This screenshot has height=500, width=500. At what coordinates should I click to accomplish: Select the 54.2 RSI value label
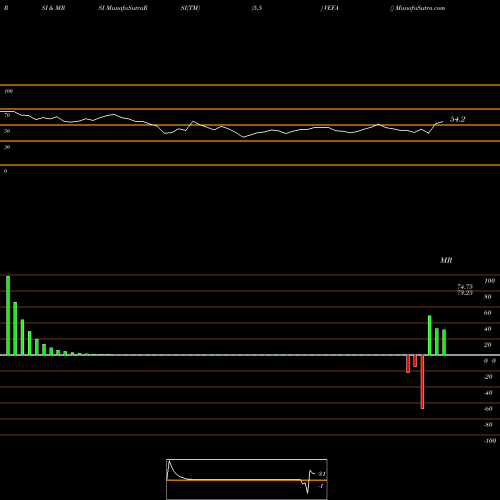pyautogui.click(x=457, y=119)
